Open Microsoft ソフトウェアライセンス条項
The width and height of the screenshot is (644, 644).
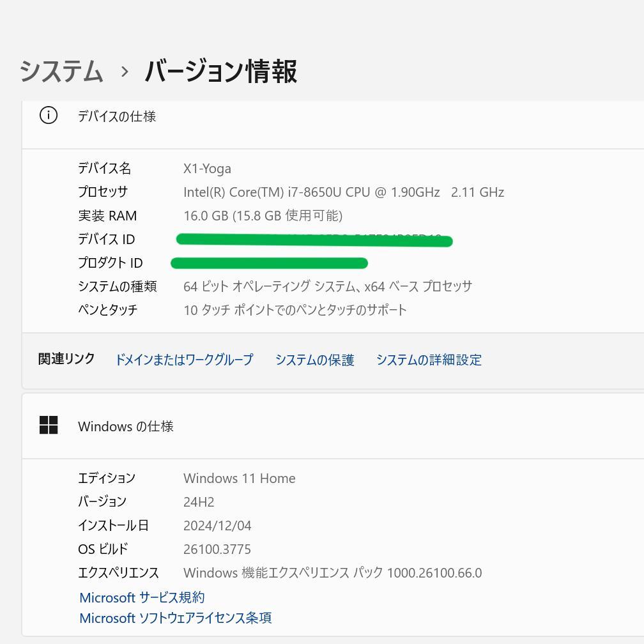point(175,618)
